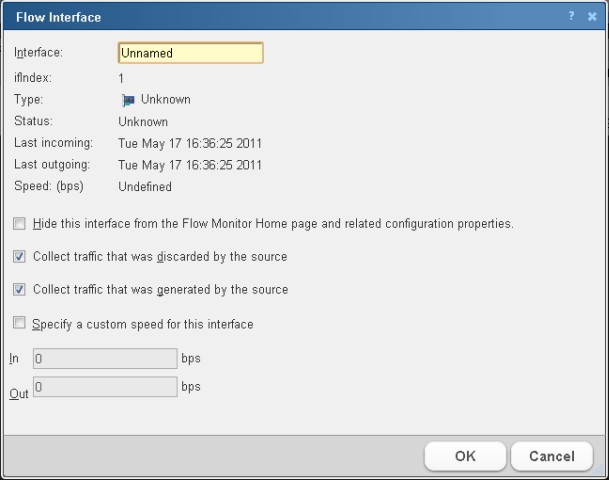Screen dimensions: 609x480
Task: Click the Interface name field containing Unnamed
Action: point(190,53)
